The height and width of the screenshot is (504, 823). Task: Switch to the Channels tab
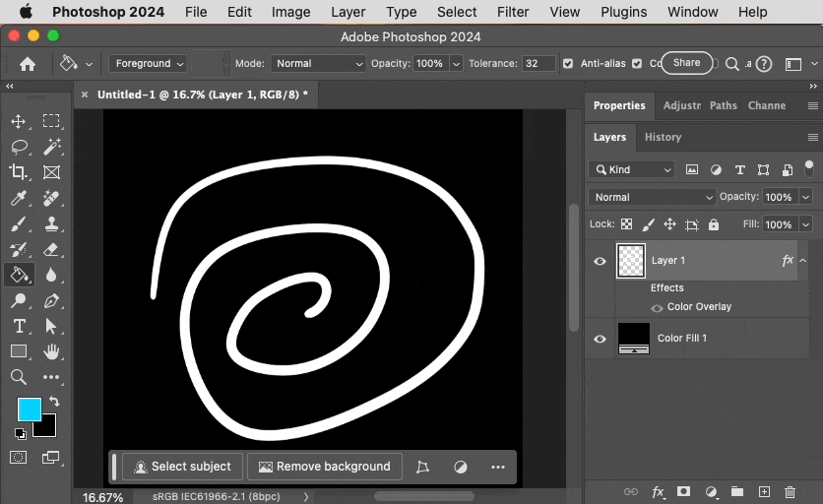coord(767,105)
